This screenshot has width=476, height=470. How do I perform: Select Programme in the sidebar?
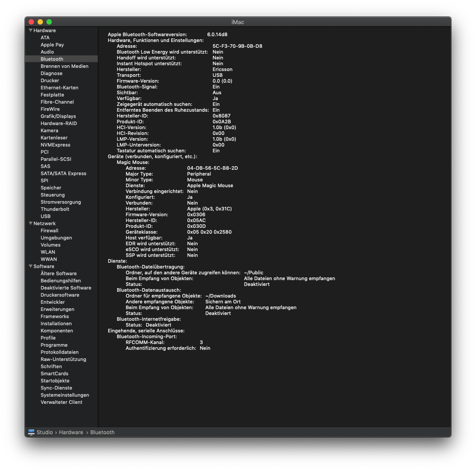54,345
